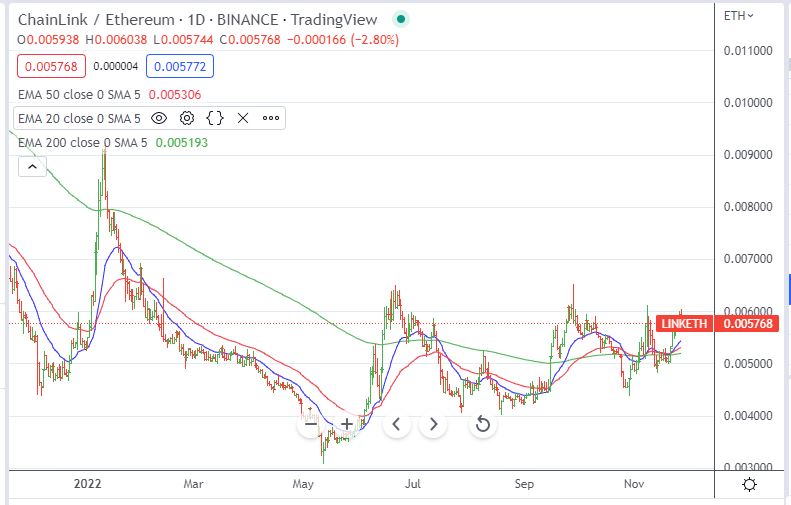
Task: Click the LINKETH price label on axis
Action: [x=684, y=323]
